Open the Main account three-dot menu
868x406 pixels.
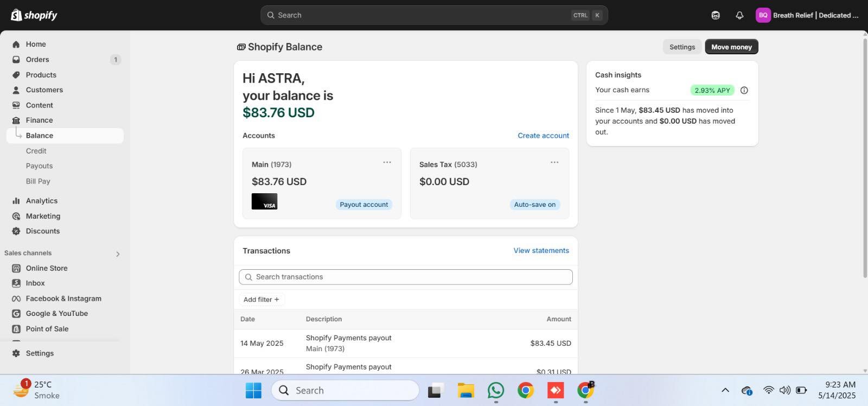click(387, 162)
